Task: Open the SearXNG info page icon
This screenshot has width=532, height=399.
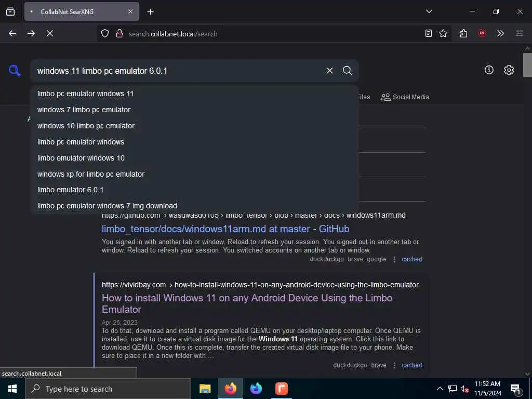Action: point(488,70)
